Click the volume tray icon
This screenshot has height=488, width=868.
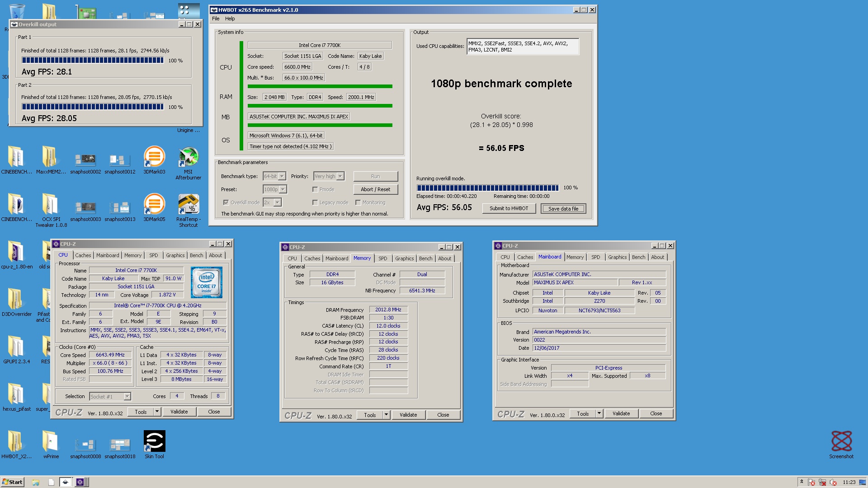(x=833, y=482)
